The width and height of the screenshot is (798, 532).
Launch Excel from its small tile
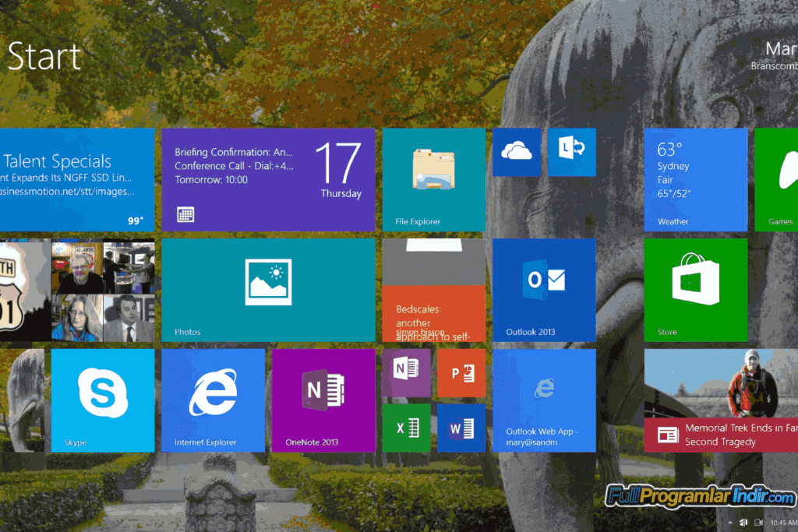pyautogui.click(x=406, y=428)
